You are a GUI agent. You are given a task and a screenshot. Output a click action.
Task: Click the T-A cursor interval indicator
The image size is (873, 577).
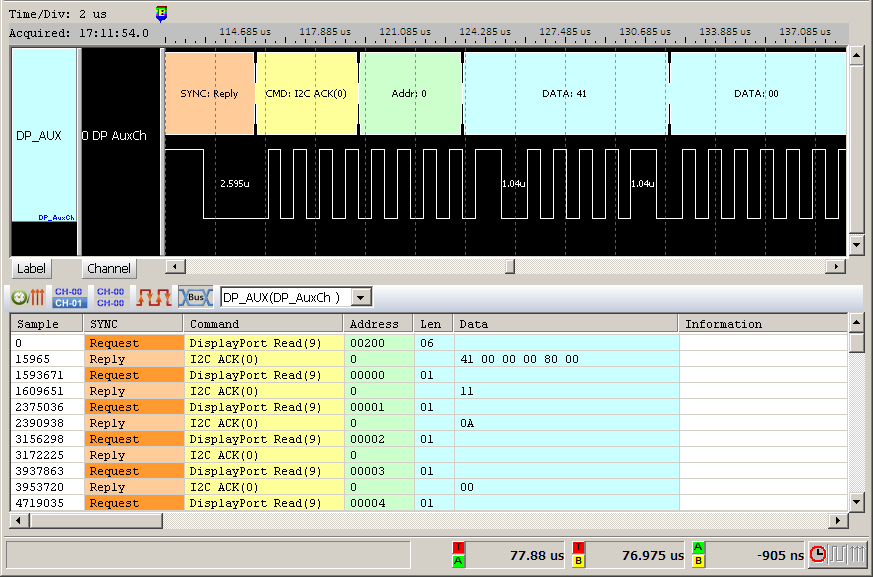pyautogui.click(x=458, y=554)
